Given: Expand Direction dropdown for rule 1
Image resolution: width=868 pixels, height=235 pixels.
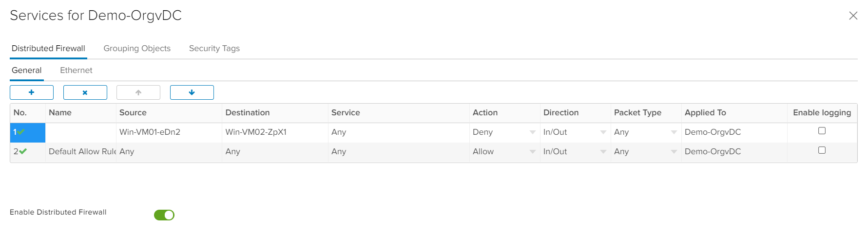Looking at the screenshot, I should click(603, 132).
